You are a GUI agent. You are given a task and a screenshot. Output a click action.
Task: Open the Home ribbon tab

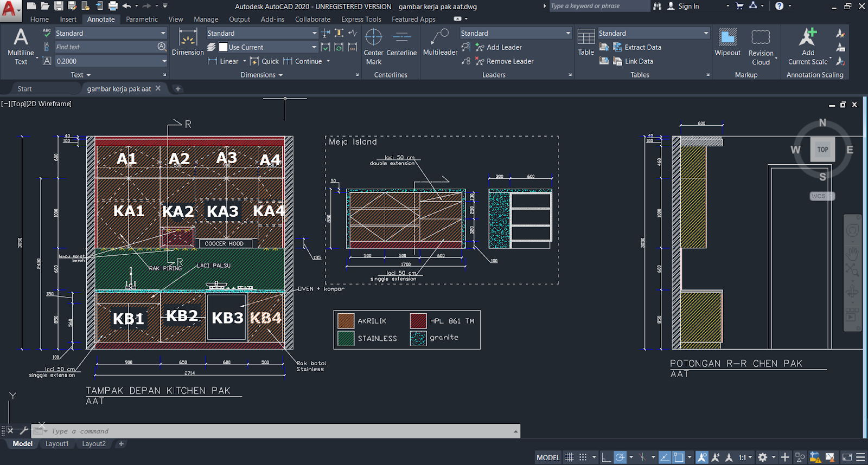[x=40, y=19]
